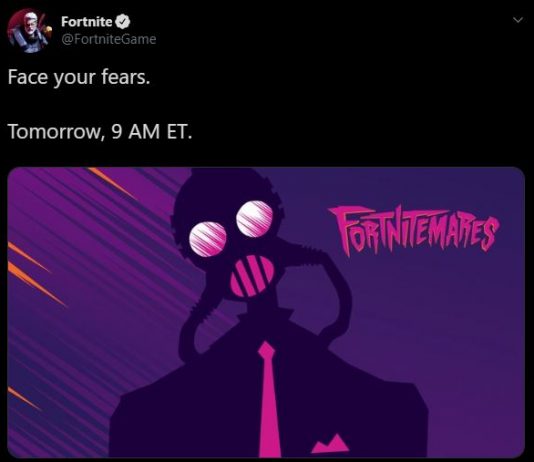Visit the @FortniteGame handle
This screenshot has width=534, height=462.
[109, 39]
